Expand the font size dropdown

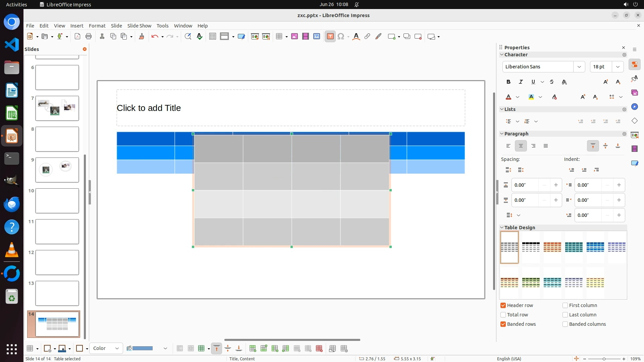pos(618,67)
